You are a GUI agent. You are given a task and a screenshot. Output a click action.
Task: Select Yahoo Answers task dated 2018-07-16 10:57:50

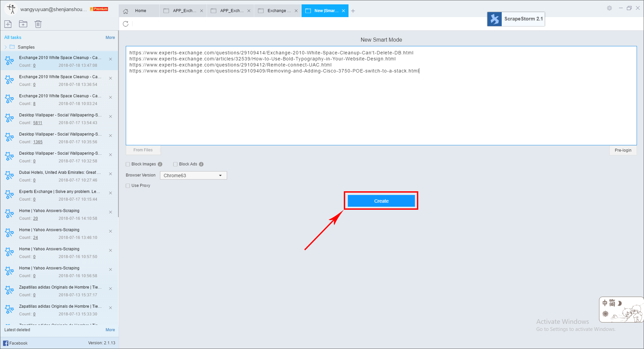click(x=59, y=253)
